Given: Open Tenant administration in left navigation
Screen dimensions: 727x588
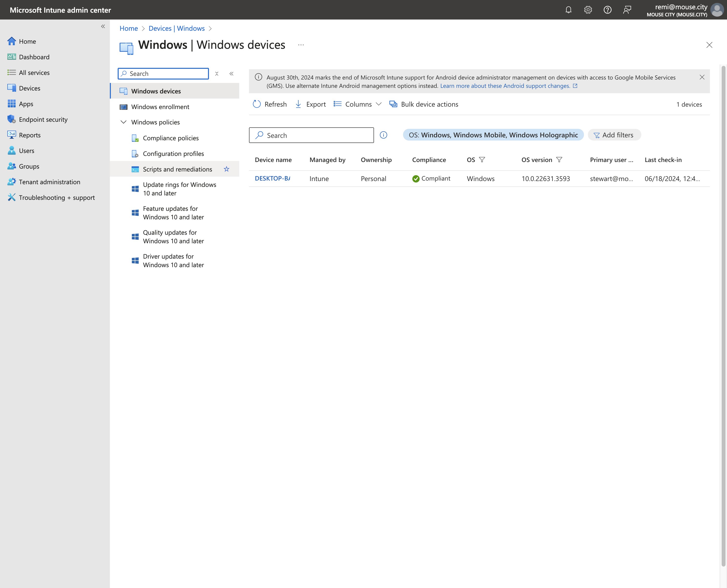Looking at the screenshot, I should [x=50, y=182].
